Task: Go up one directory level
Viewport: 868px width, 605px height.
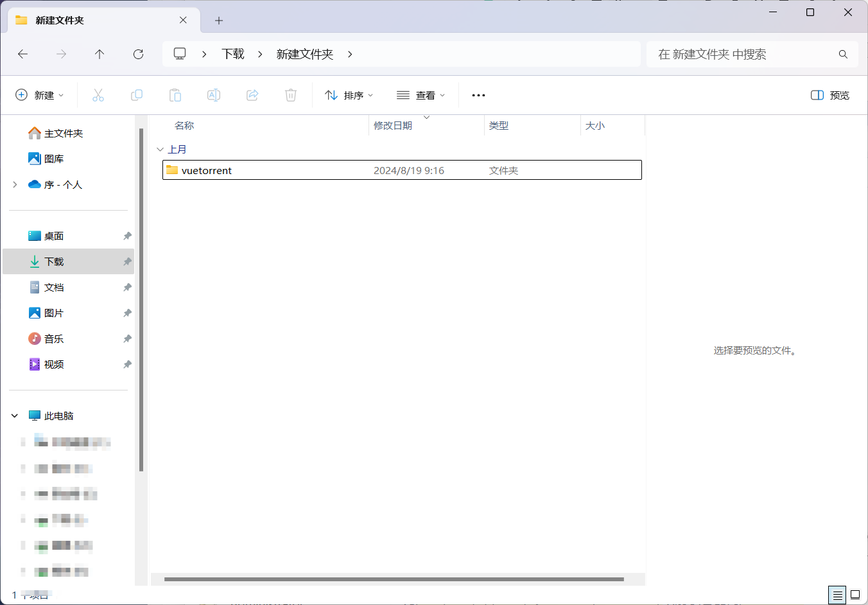Action: (100, 54)
